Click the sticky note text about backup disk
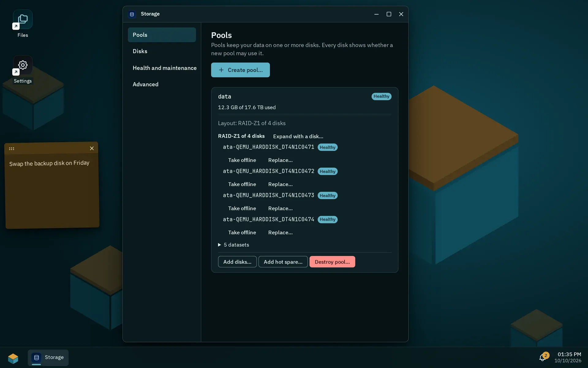The height and width of the screenshot is (368, 588). tap(49, 163)
